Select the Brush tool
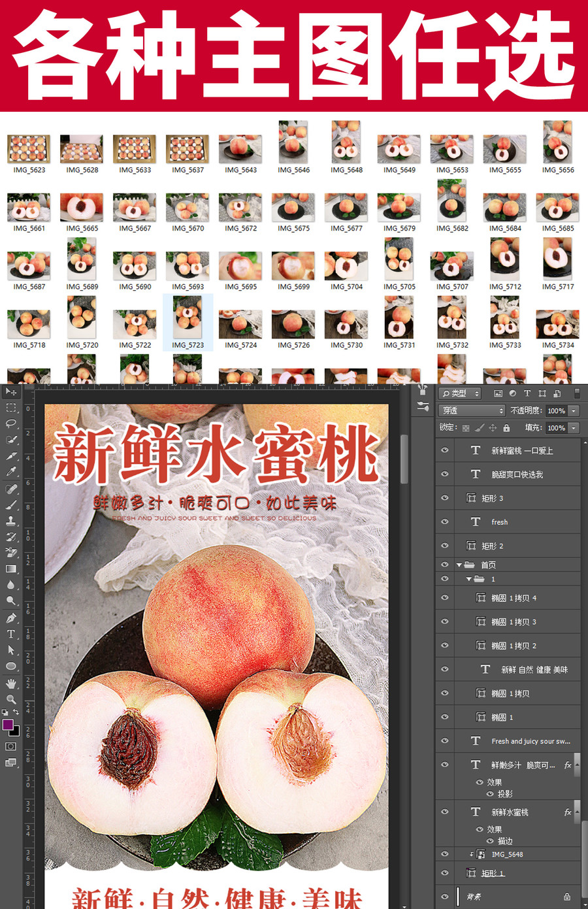Viewport: 588px width, 909px height. (x=11, y=505)
